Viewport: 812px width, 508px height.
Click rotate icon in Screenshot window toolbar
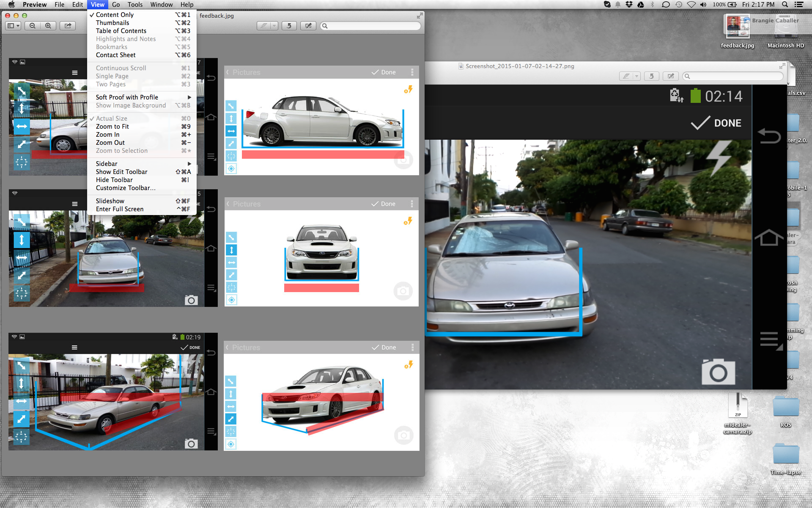[x=651, y=76]
